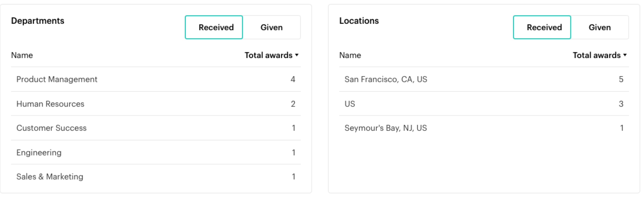Screen dimensions: 644x197
Task: Sort Locations by Total awards arrow
Action: [625, 55]
